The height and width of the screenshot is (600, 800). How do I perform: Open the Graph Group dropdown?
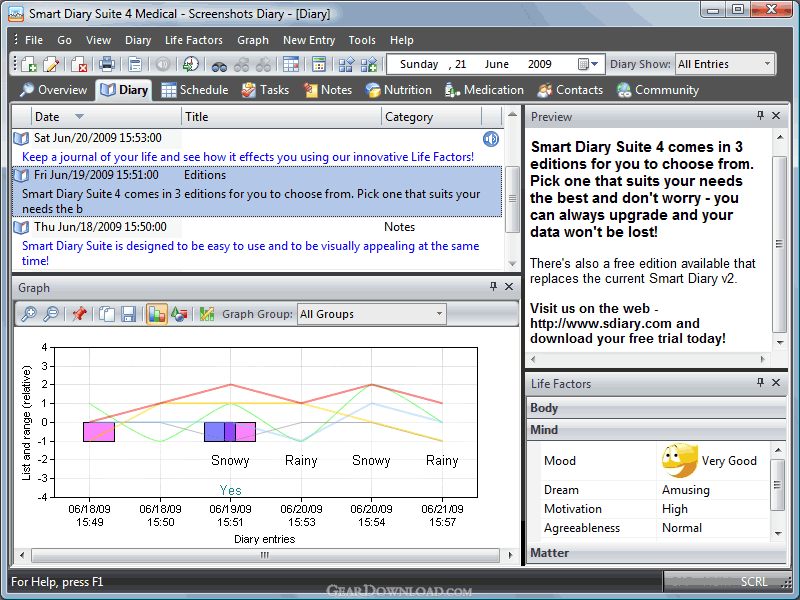(x=439, y=314)
